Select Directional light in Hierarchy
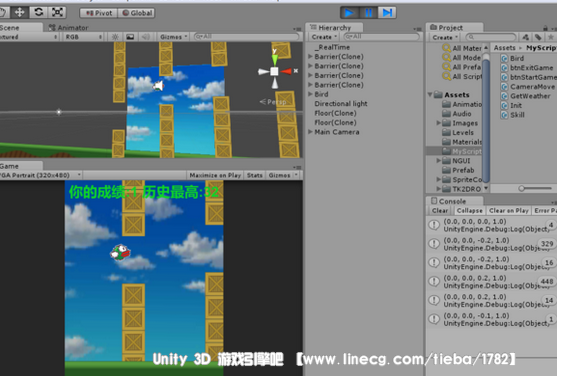562x376 pixels. pyautogui.click(x=341, y=104)
